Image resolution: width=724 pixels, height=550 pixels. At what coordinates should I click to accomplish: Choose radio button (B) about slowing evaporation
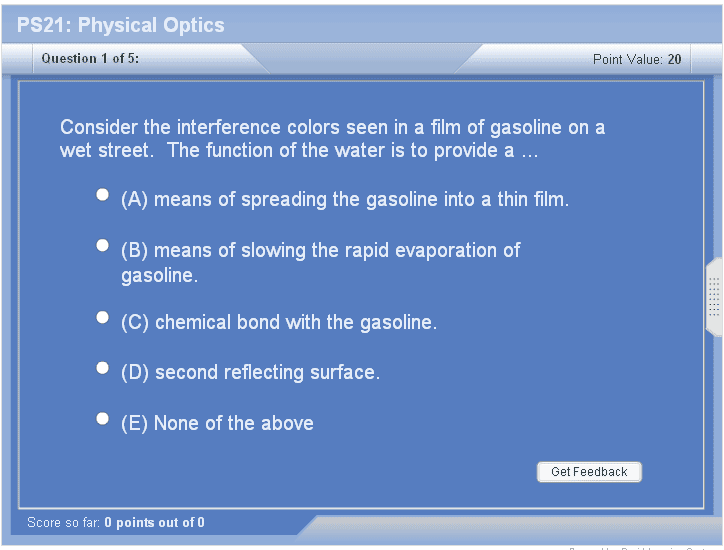click(x=102, y=245)
